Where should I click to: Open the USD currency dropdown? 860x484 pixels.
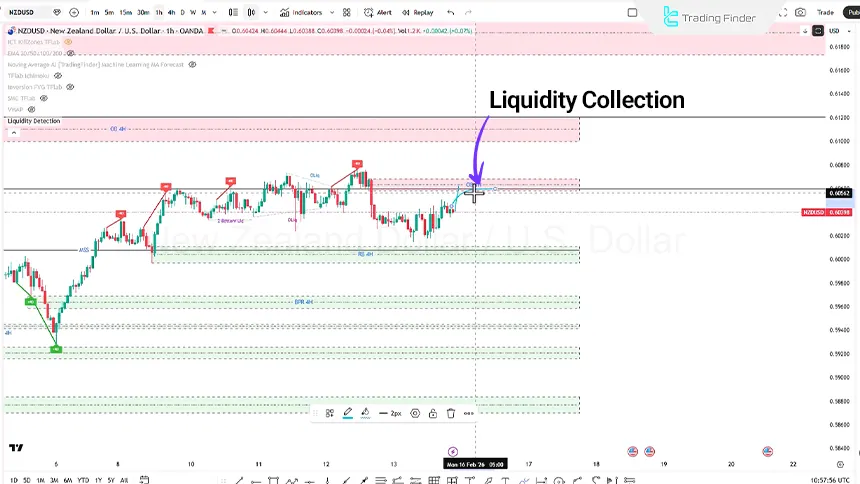coord(838,31)
